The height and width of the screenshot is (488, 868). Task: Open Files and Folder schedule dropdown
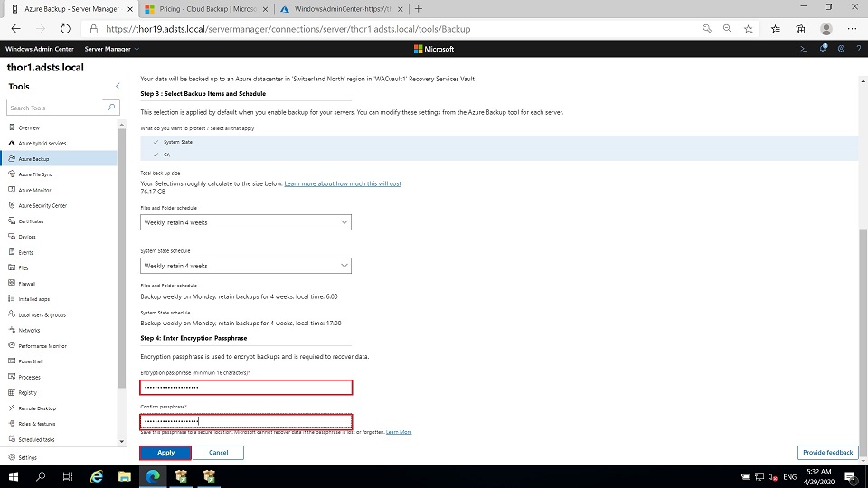(x=246, y=222)
